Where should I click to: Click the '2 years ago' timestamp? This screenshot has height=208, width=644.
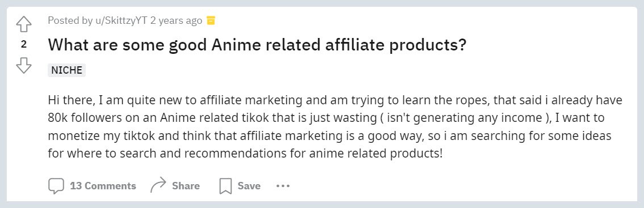(x=176, y=20)
